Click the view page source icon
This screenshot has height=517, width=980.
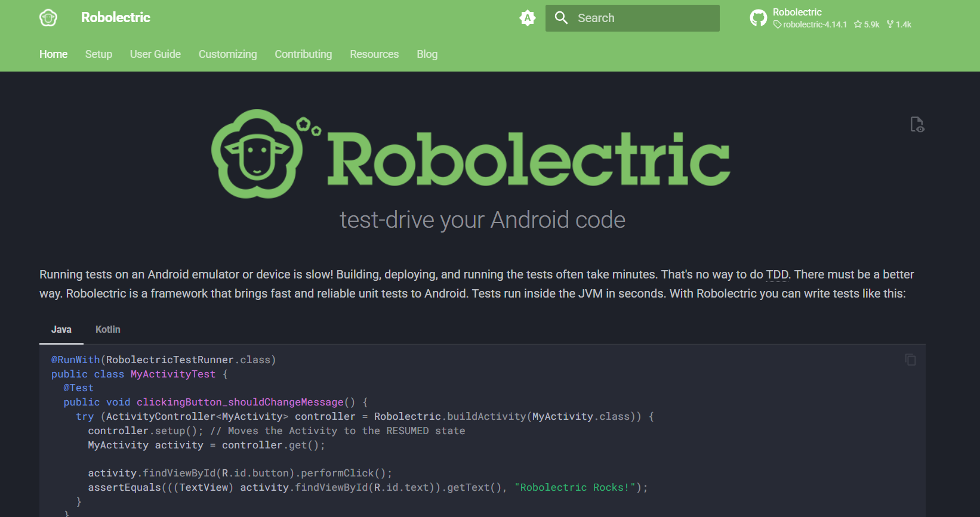tap(917, 124)
